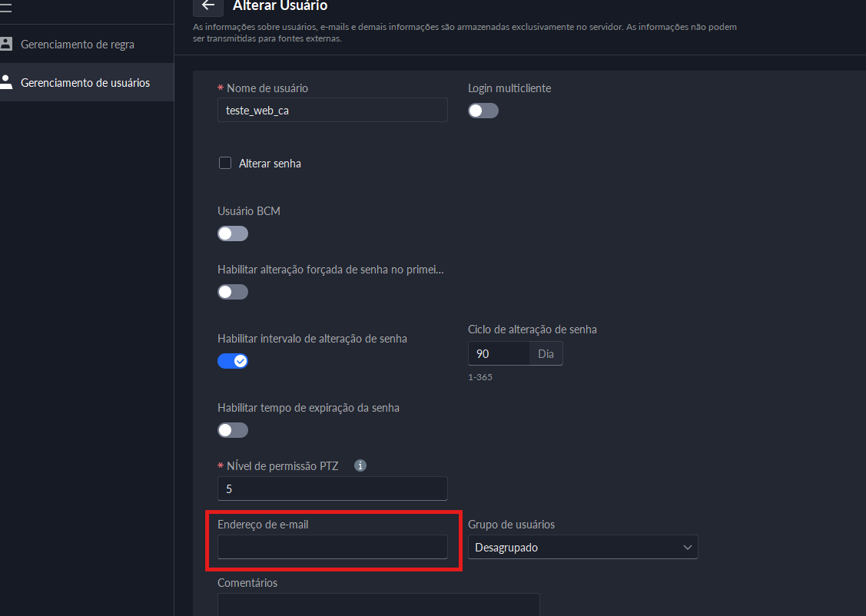
Task: Expand the Grupo de usuários dropdown
Action: point(582,547)
